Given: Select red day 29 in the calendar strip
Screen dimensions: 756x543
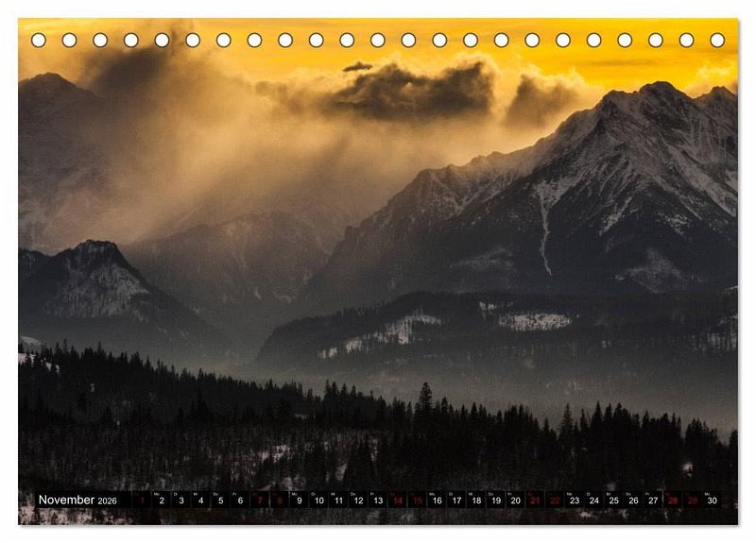Looking at the screenshot, I should [x=693, y=500].
